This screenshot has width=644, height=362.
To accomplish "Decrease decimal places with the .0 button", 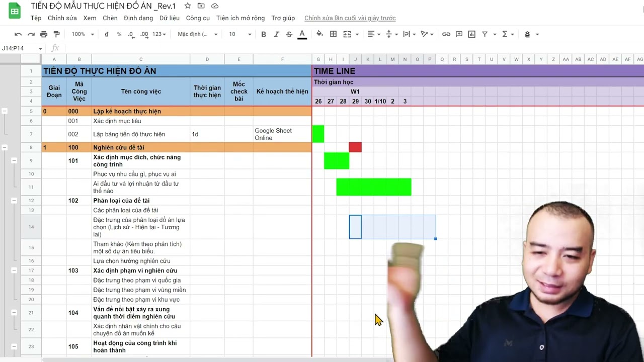I will point(131,34).
